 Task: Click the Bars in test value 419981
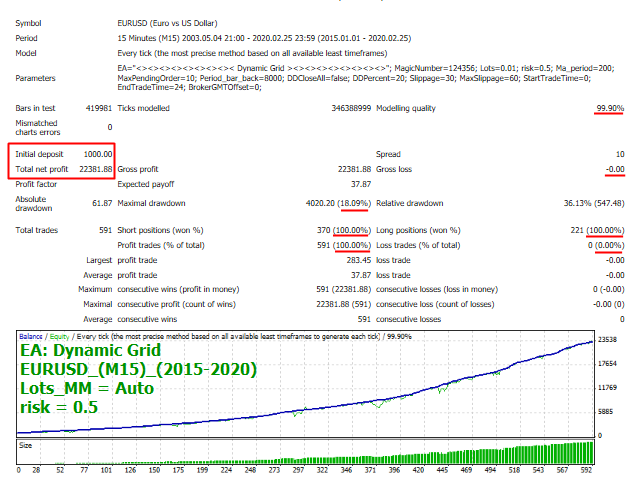coord(96,106)
